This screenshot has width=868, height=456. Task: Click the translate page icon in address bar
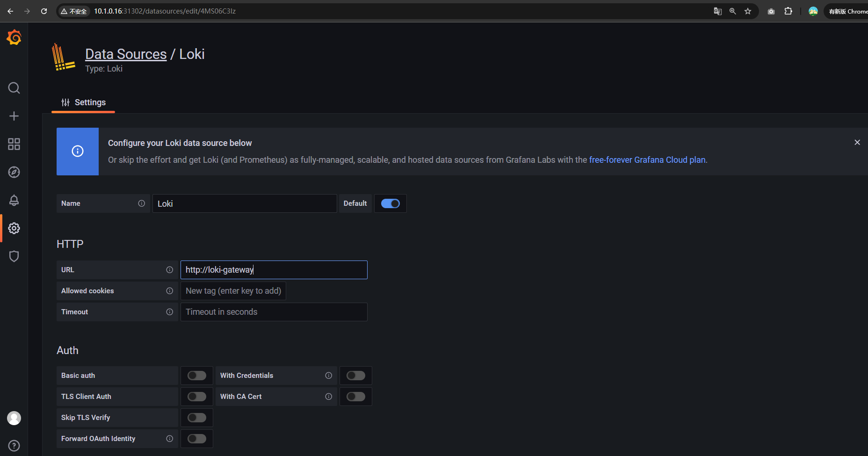pos(717,11)
